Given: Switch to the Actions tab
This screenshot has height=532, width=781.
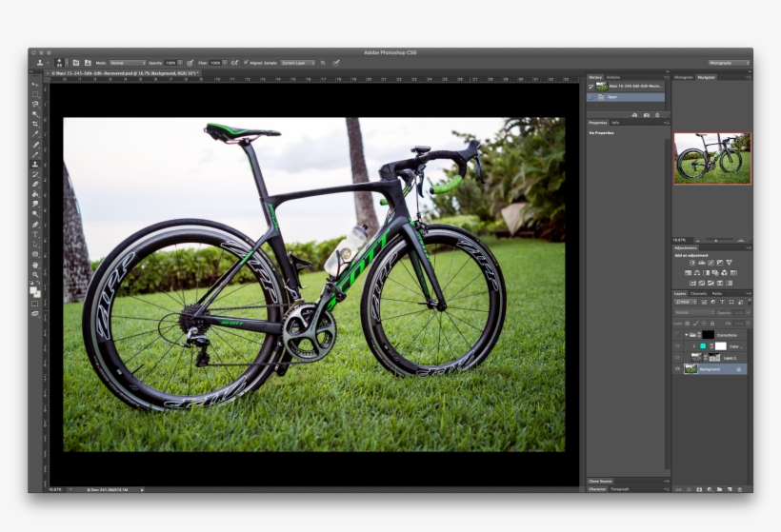Looking at the screenshot, I should [613, 77].
